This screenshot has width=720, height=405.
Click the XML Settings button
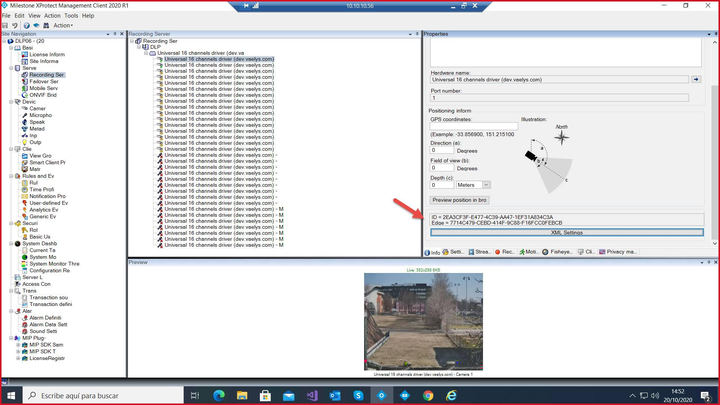click(565, 232)
